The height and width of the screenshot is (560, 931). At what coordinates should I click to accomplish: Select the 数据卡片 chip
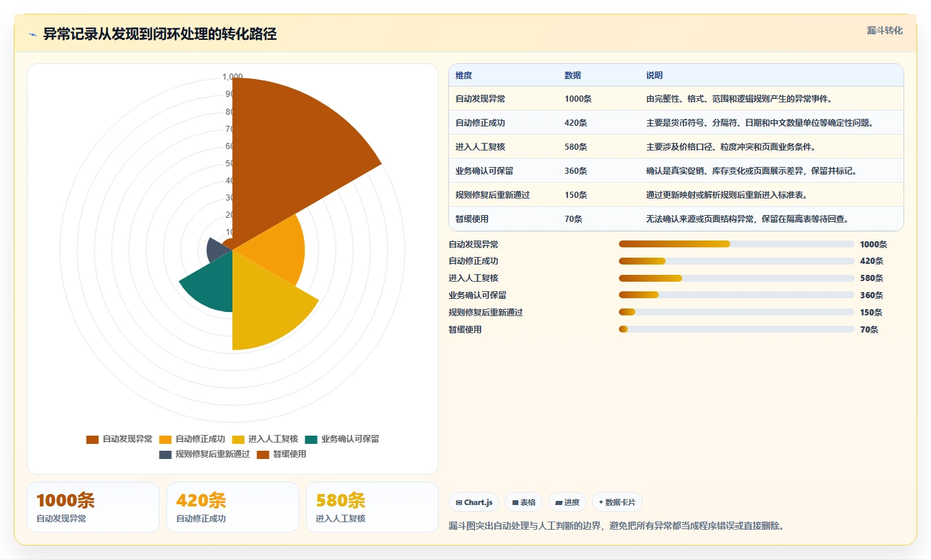(617, 502)
